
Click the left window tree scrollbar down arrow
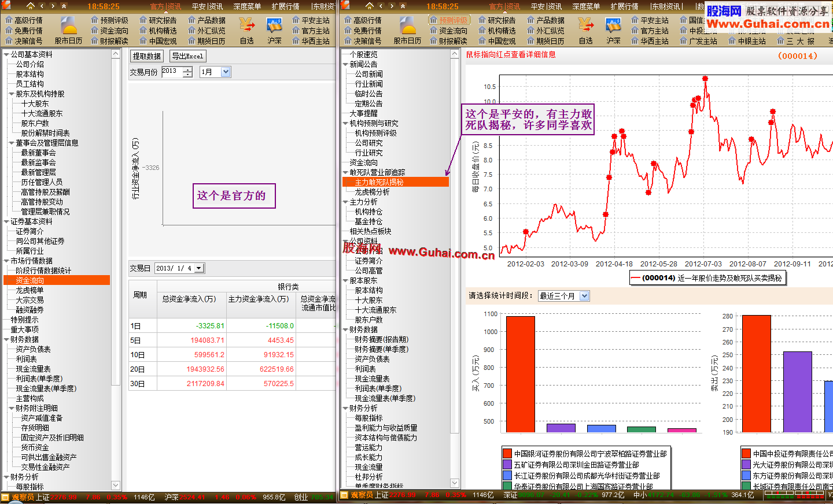point(116,486)
